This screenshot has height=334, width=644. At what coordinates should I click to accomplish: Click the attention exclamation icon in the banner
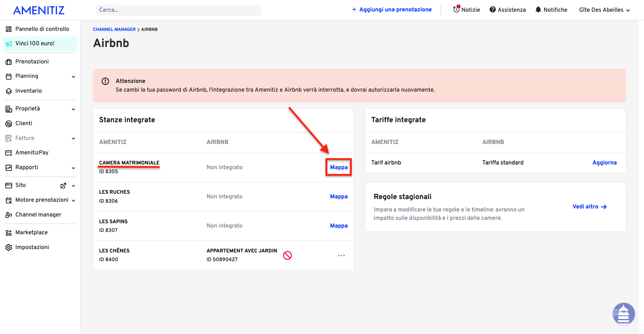105,81
